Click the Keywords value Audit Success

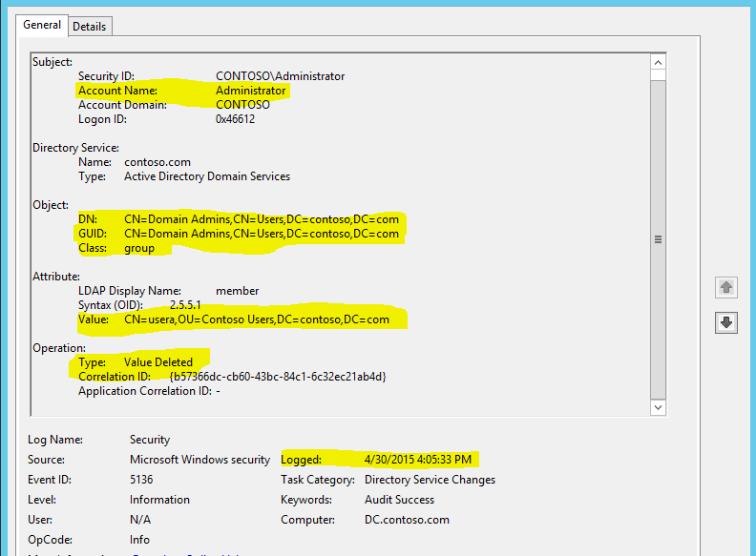point(399,500)
